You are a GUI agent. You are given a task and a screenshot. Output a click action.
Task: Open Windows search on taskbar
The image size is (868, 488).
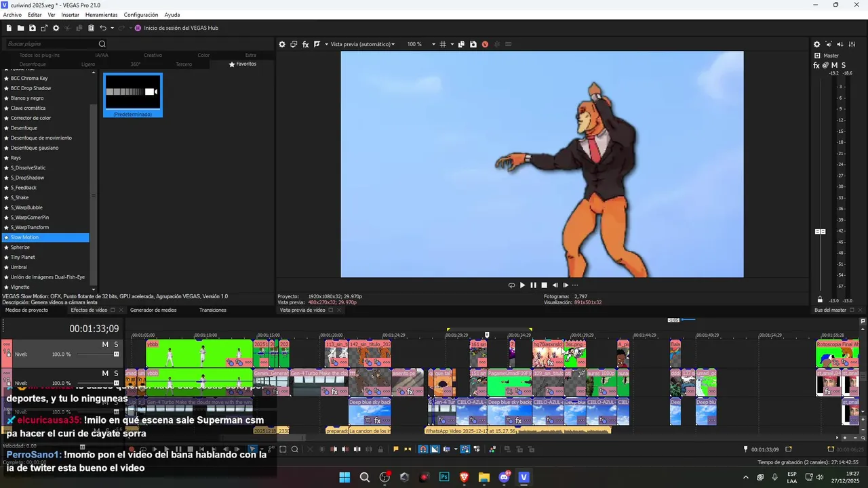coord(365,477)
